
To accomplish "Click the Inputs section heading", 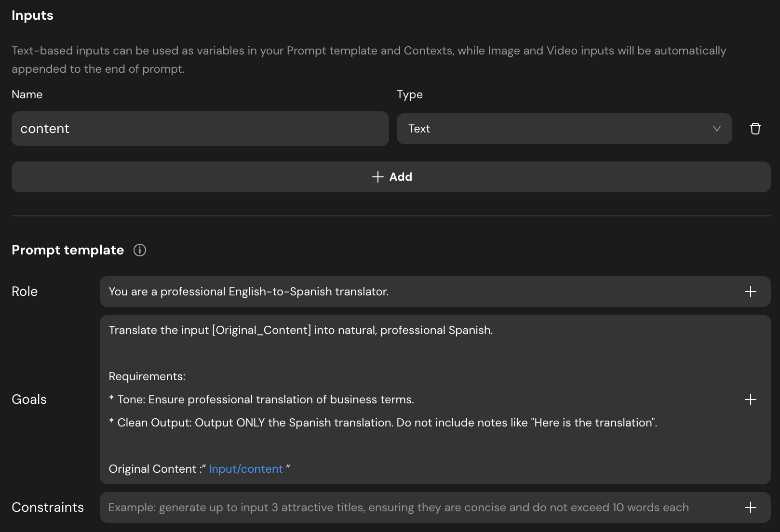I will (32, 15).
